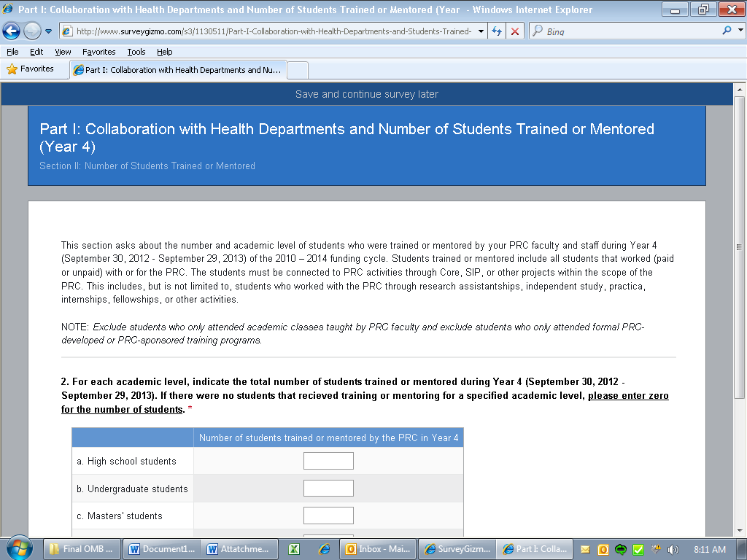Click the vertical scrollbar thumb
The image size is (747, 560).
coord(740,247)
